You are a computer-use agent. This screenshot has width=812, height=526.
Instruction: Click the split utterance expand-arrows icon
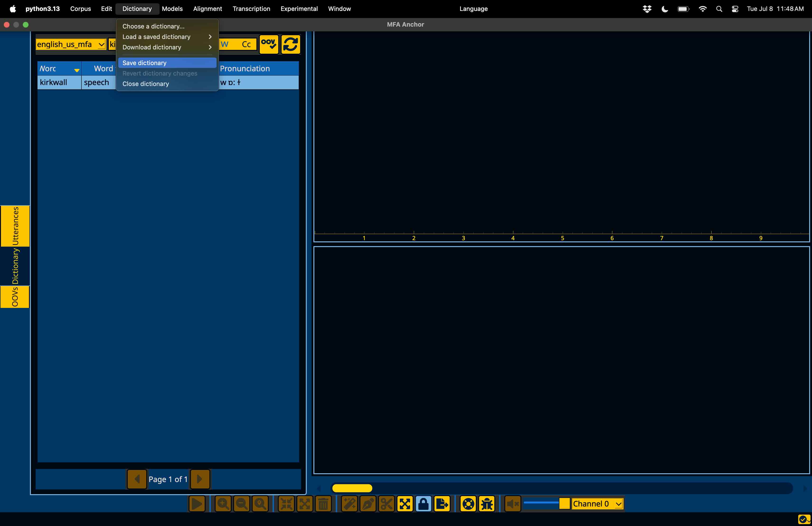[x=305, y=504]
